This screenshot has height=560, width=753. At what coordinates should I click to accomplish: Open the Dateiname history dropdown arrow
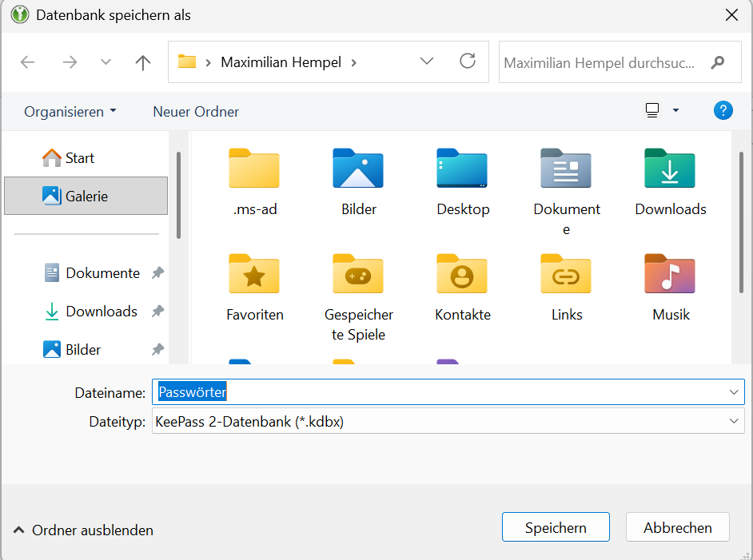[733, 392]
